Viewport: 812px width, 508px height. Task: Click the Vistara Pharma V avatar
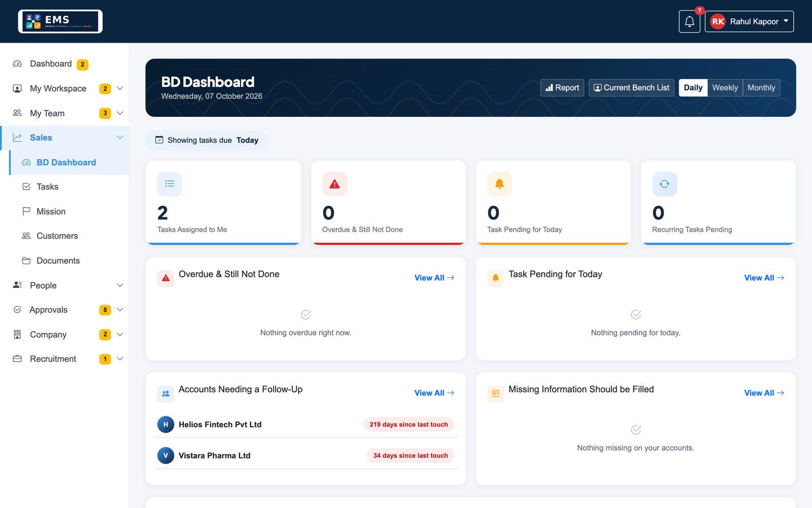click(x=165, y=456)
